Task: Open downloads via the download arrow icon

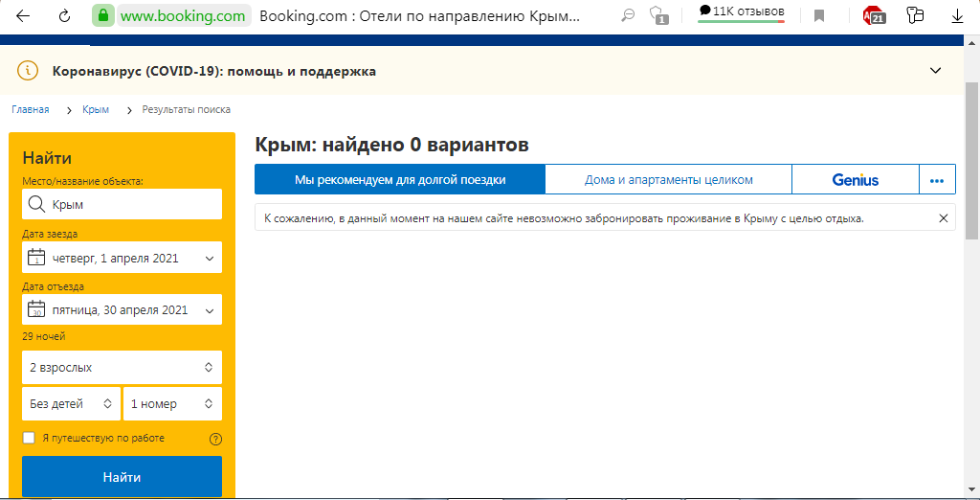Action: coord(957,16)
